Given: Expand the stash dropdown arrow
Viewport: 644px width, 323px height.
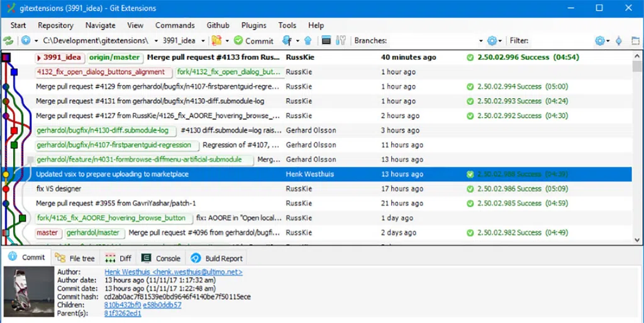Looking at the screenshot, I should 227,41.
